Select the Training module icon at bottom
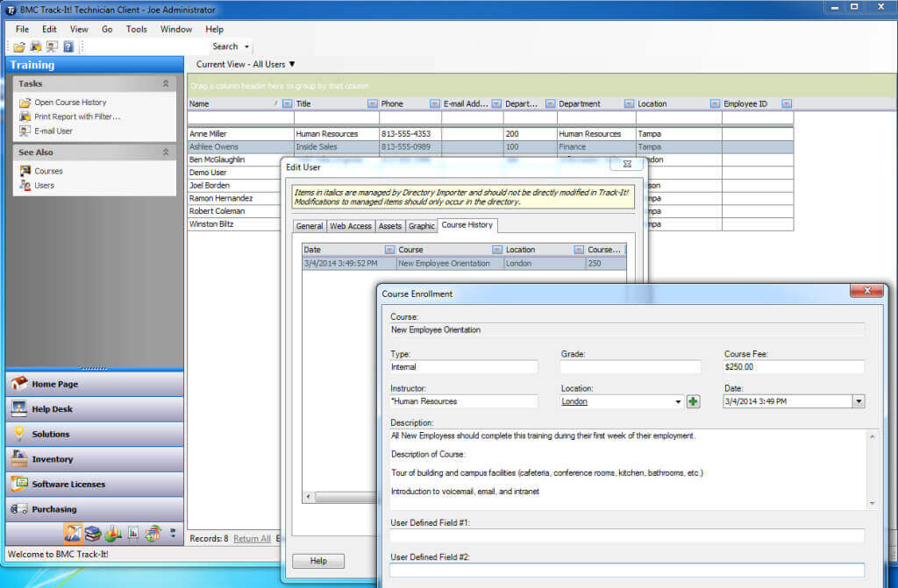The height and width of the screenshot is (588, 898). coord(74,532)
